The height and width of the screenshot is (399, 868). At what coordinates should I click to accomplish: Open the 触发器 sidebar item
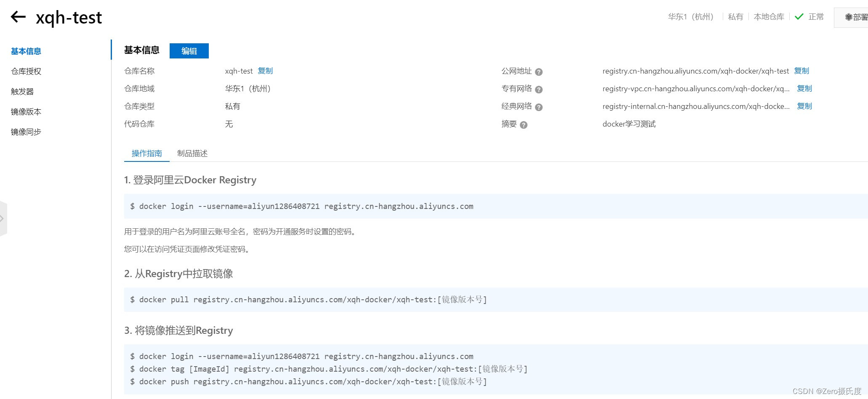(22, 92)
